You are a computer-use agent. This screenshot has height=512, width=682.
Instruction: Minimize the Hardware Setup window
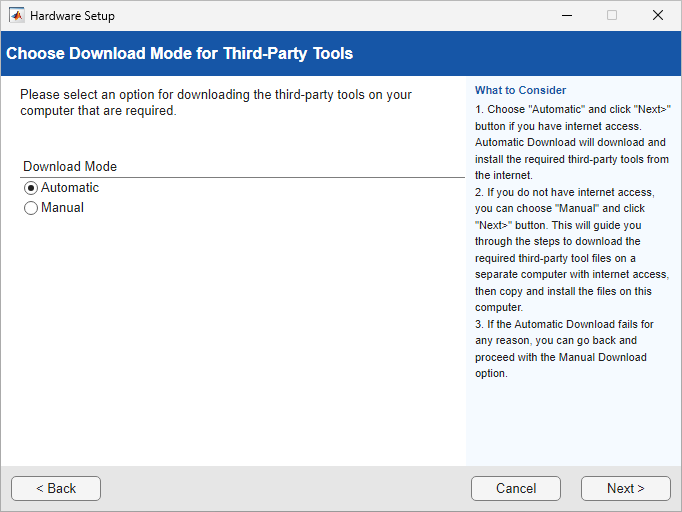pos(566,16)
